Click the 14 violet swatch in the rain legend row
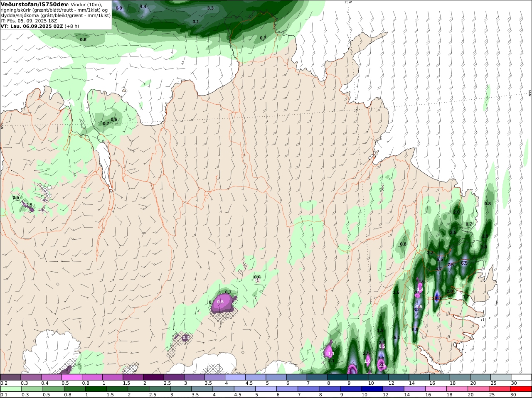This screenshot has height=398, width=532. click(415, 389)
